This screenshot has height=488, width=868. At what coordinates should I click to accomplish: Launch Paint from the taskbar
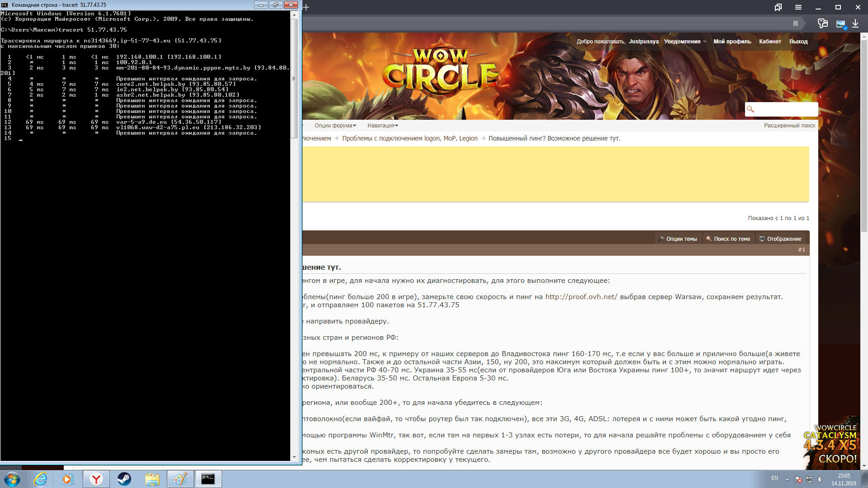pos(180,479)
